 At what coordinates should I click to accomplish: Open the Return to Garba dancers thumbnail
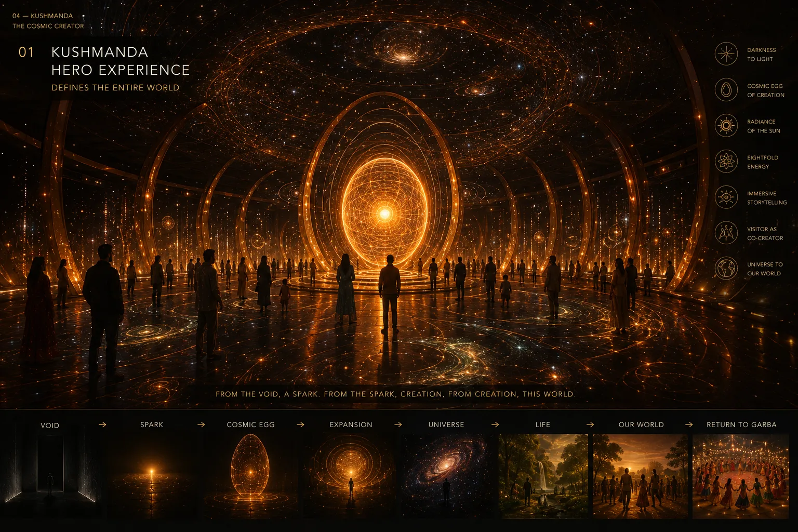pyautogui.click(x=741, y=476)
